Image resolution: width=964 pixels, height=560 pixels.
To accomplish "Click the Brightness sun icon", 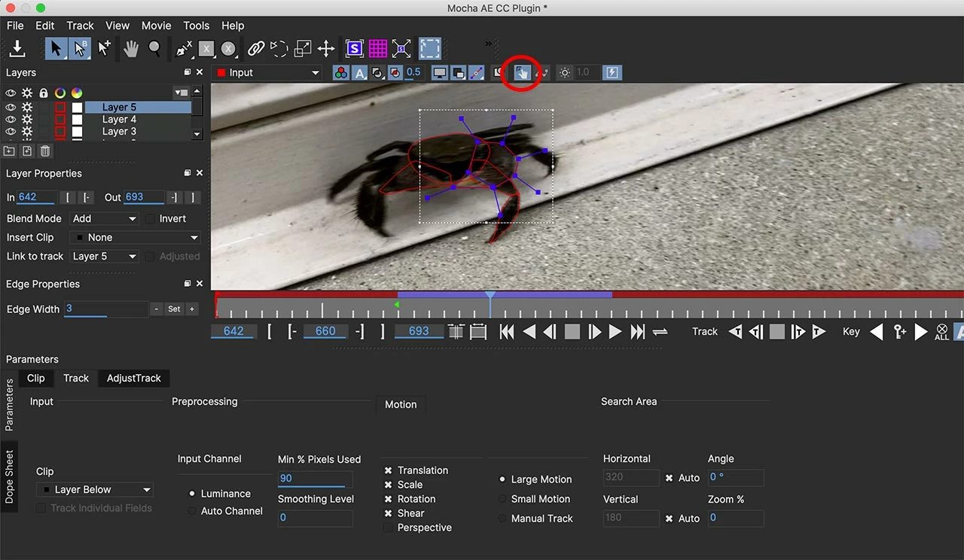I will click(x=565, y=73).
